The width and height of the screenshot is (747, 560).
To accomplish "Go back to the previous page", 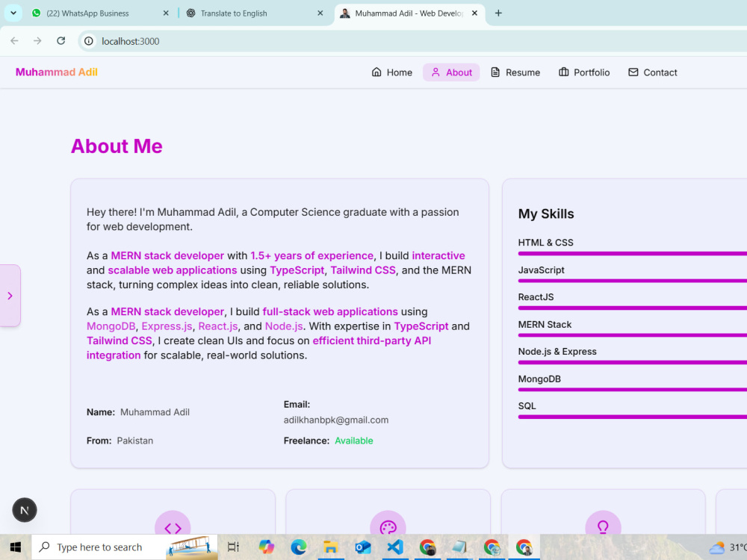I will coord(14,41).
